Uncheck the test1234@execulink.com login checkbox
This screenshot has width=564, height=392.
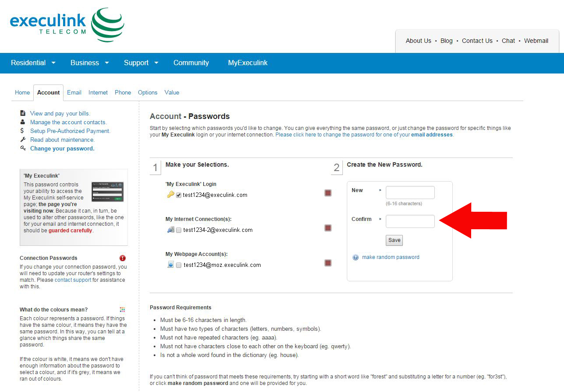tap(179, 195)
